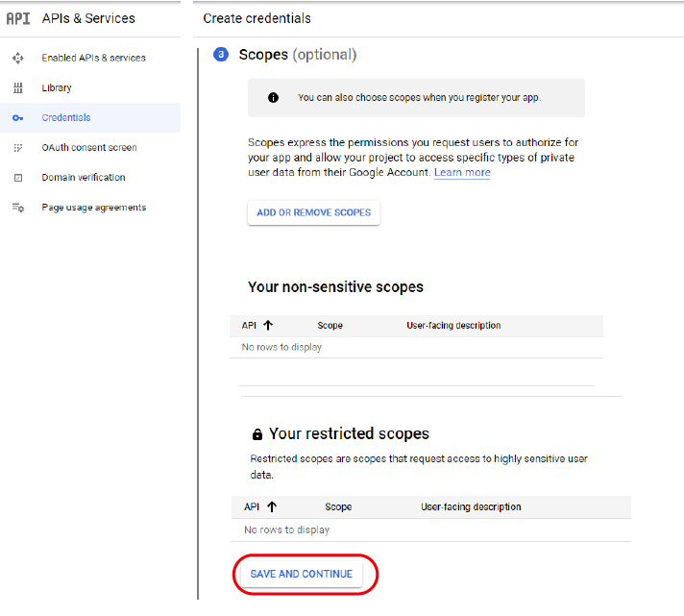Open the Library menu item

pyautogui.click(x=57, y=87)
